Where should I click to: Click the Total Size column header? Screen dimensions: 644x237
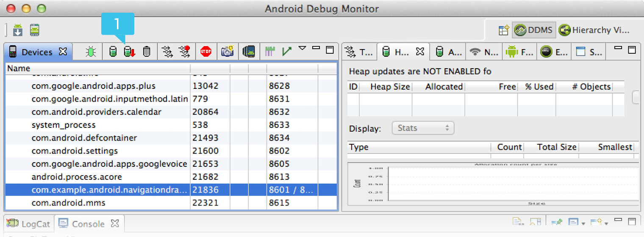point(551,147)
